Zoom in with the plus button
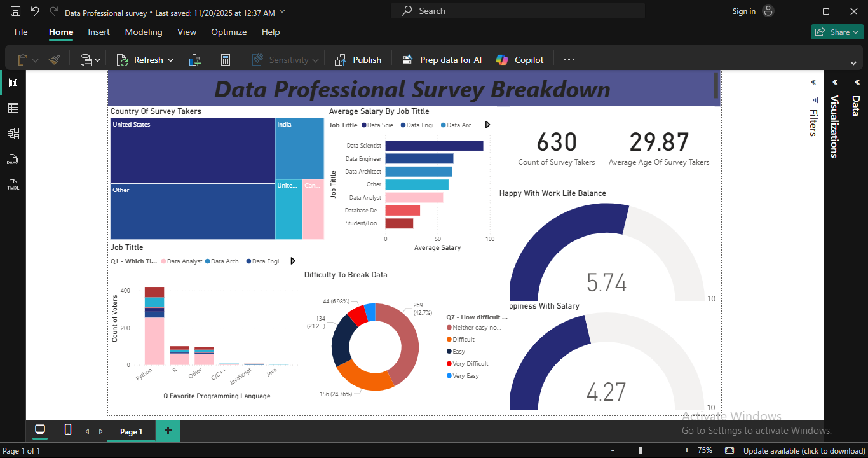The width and height of the screenshot is (868, 458). [687, 450]
